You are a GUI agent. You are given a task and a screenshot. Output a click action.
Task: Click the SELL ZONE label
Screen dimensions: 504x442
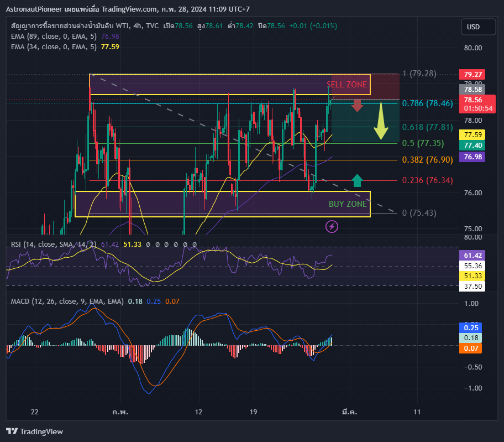[347, 85]
